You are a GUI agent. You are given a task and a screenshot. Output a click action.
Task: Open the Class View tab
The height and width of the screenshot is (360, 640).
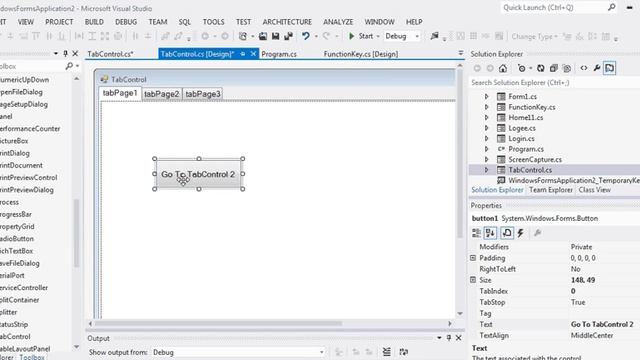tap(594, 190)
